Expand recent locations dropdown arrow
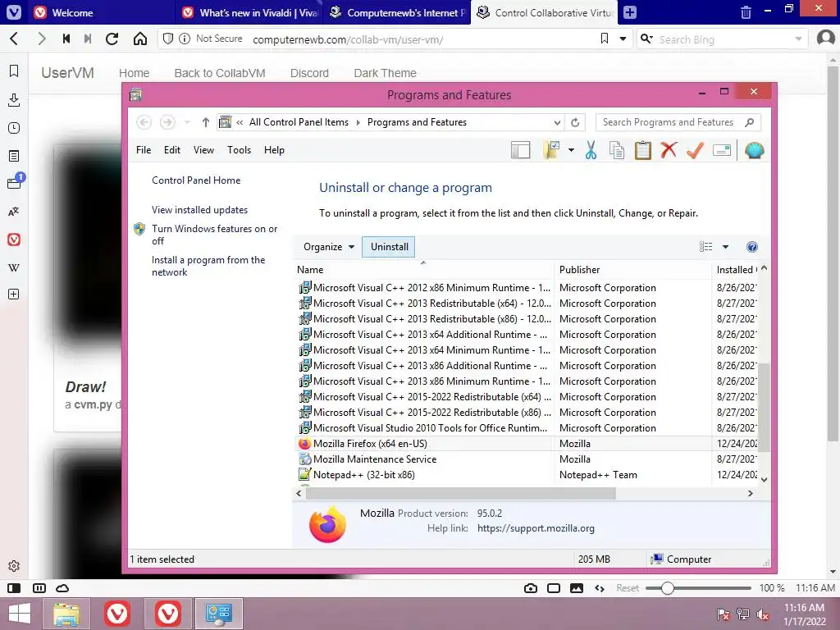This screenshot has height=630, width=840. coord(187,123)
